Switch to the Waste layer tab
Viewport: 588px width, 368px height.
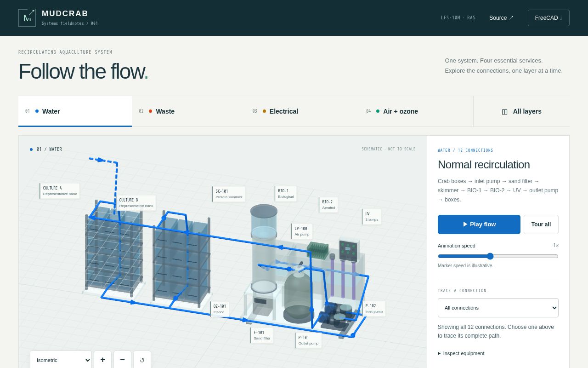tap(189, 111)
